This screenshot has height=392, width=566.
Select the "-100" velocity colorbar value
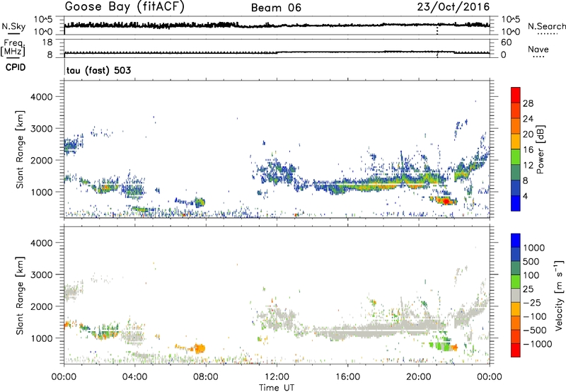[535, 316]
